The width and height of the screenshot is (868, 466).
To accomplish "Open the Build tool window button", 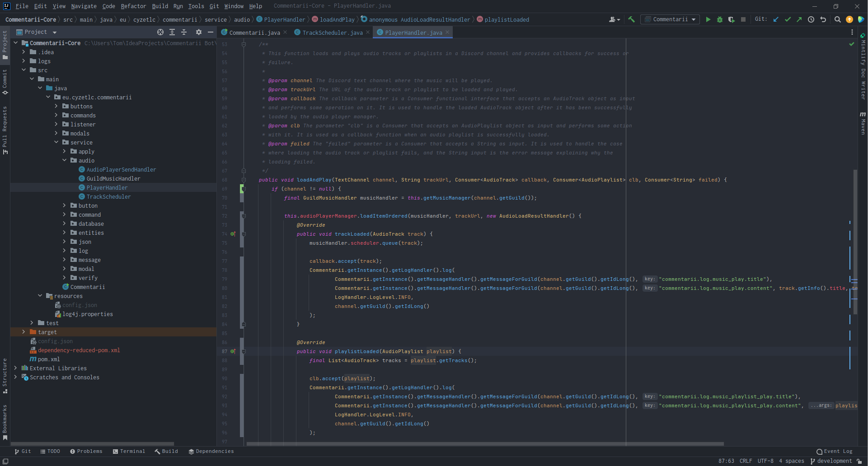I will point(166,451).
